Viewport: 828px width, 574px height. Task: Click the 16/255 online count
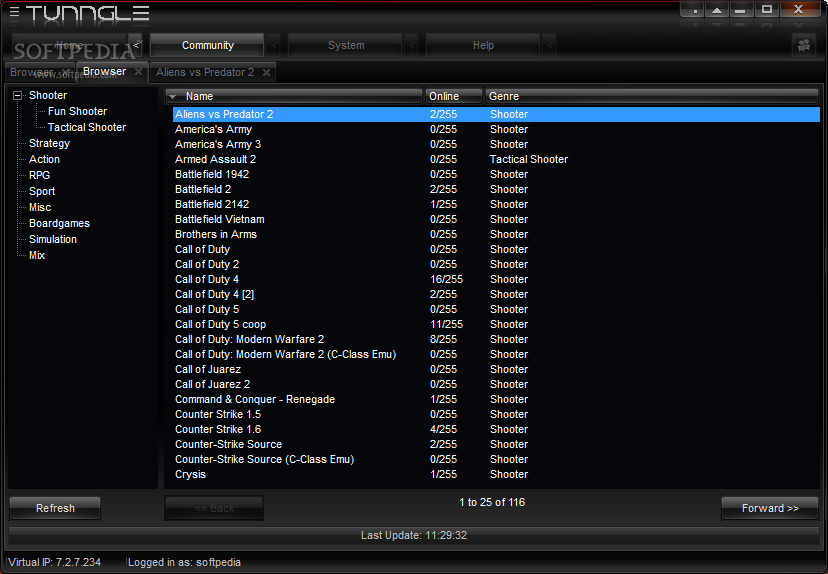[x=446, y=279]
